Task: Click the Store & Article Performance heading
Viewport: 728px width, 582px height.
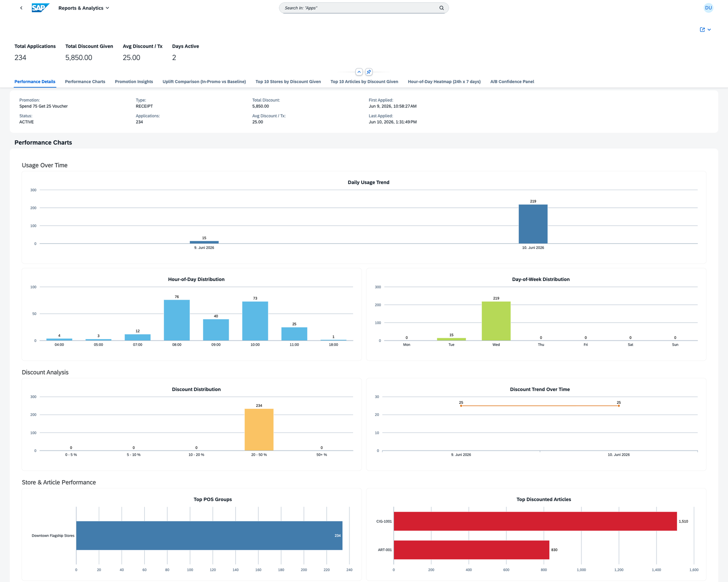Action: [59, 482]
